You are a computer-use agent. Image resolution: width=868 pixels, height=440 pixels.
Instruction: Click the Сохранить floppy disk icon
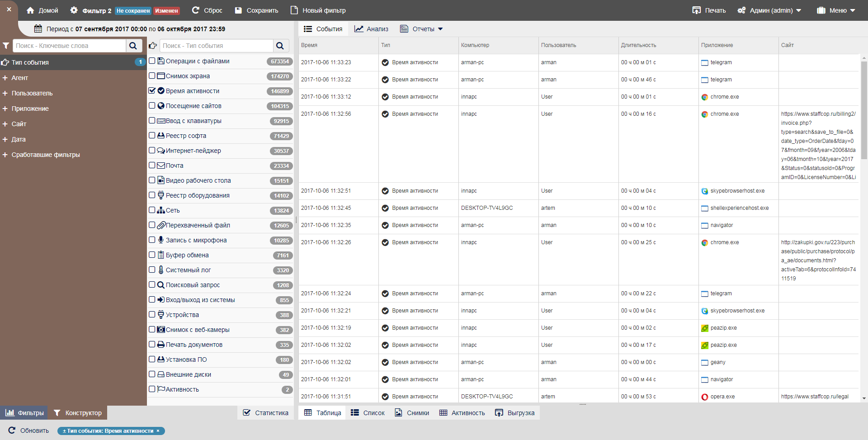(x=238, y=10)
